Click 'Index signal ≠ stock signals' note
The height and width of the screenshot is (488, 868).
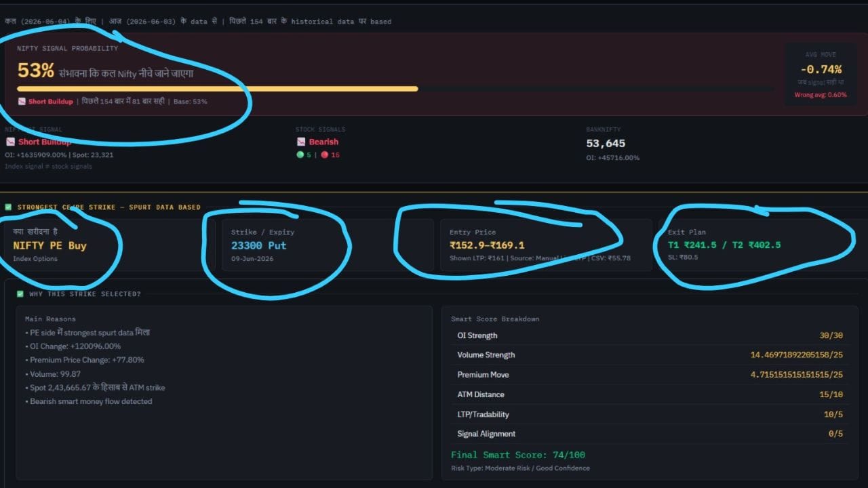point(48,166)
